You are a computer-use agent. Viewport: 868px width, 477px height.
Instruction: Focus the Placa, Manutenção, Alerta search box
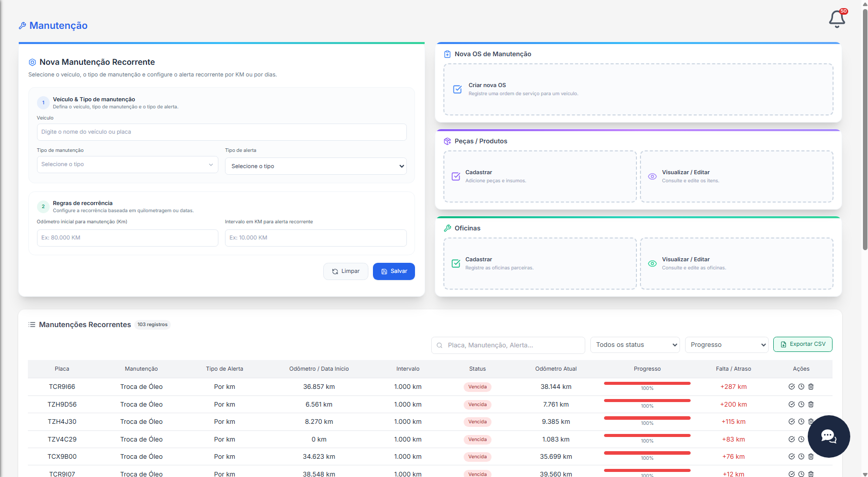tap(508, 345)
